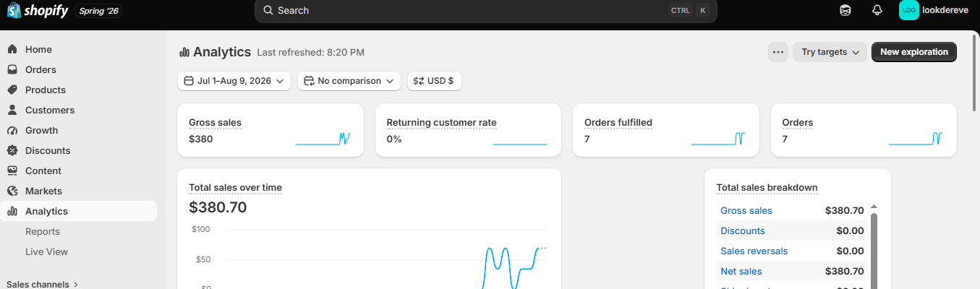Image resolution: width=980 pixels, height=289 pixels.
Task: Click the Search input field
Action: pos(486,10)
